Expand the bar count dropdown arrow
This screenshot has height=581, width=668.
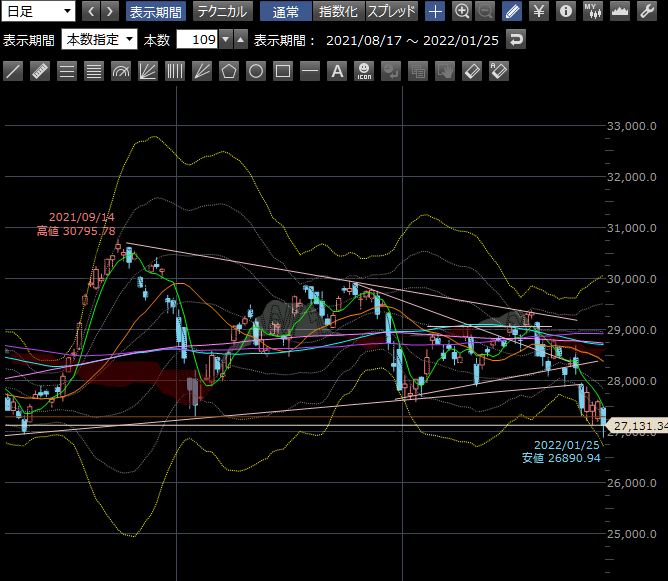225,40
